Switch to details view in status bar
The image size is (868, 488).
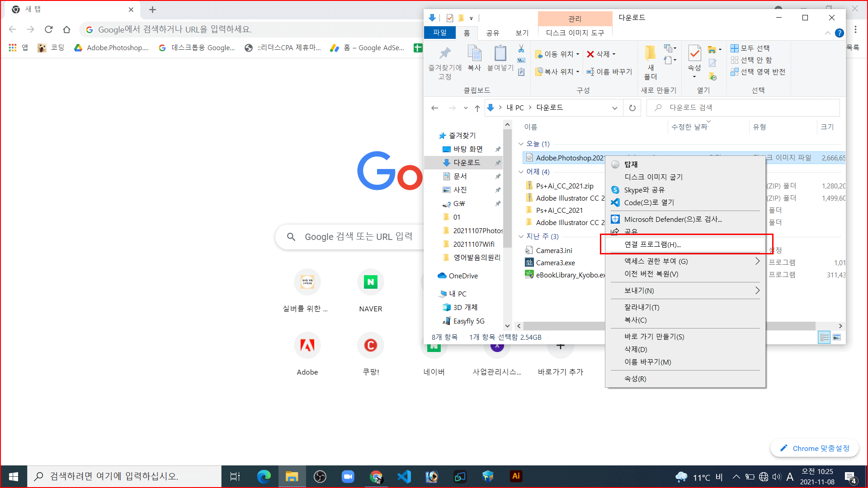pos(824,337)
